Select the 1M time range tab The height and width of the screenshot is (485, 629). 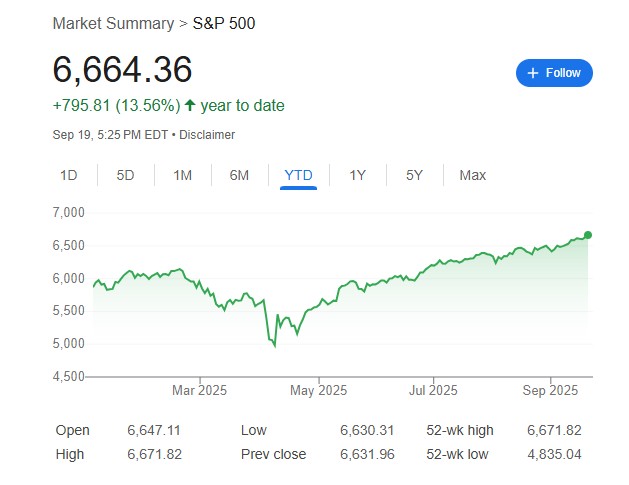coord(182,175)
